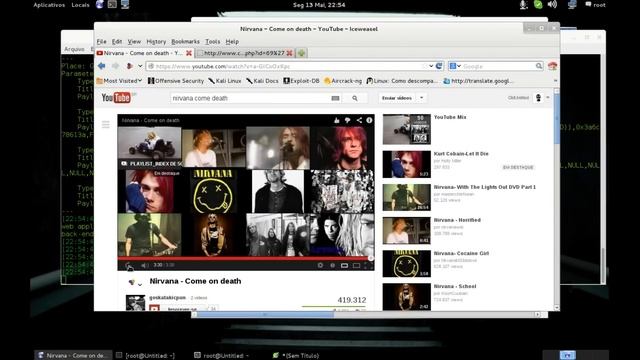Image resolution: width=640 pixels, height=360 pixels.
Task: Share the video using the share icon
Action: pyautogui.click(x=359, y=120)
